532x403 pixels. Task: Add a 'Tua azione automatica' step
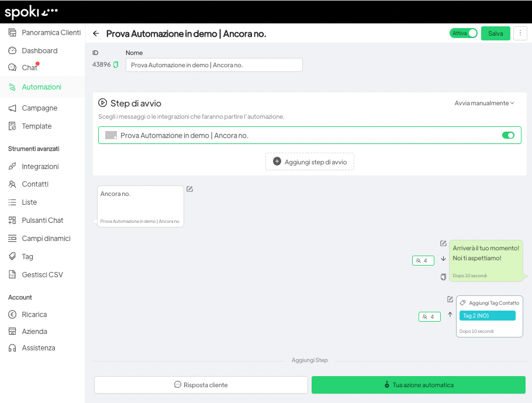pos(418,385)
